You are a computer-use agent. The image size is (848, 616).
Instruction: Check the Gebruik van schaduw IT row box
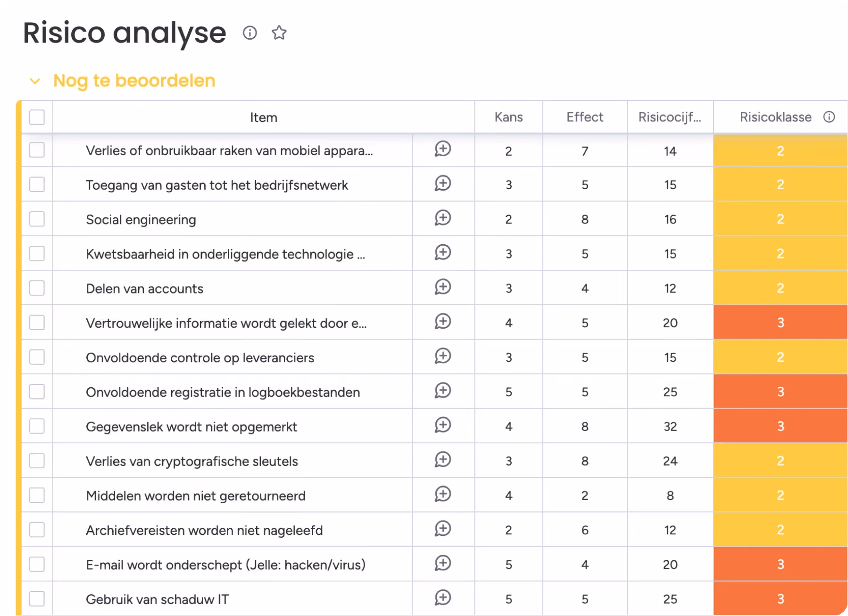tap(37, 599)
